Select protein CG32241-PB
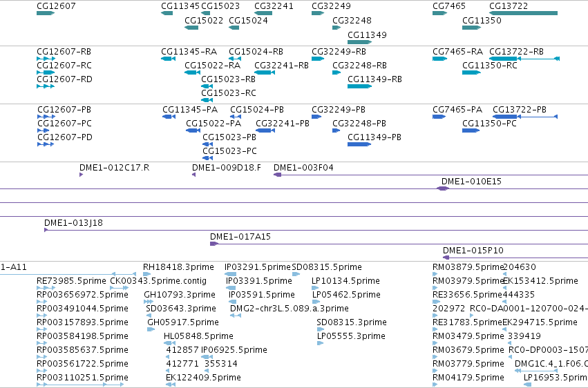Screen dimensions: 588x388 283,123
